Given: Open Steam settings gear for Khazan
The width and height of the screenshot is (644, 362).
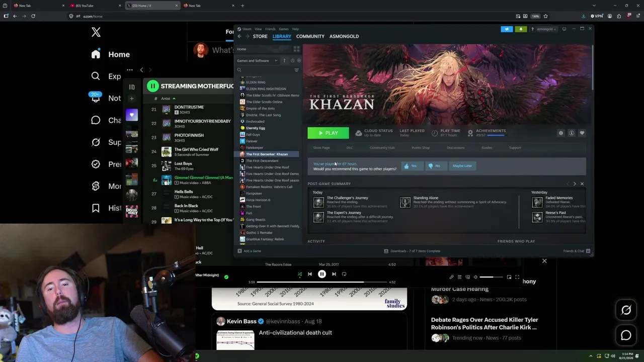Looking at the screenshot, I should pos(561,133).
